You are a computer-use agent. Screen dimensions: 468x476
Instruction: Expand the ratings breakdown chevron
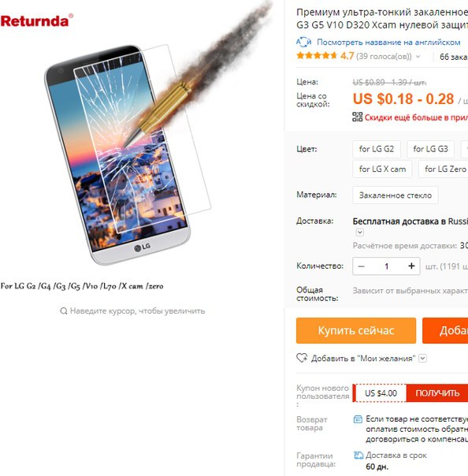[418, 57]
